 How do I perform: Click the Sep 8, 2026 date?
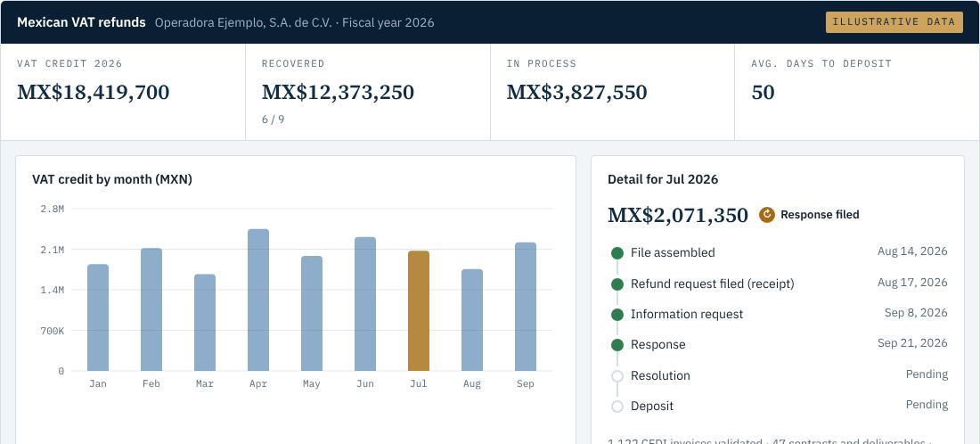916,313
